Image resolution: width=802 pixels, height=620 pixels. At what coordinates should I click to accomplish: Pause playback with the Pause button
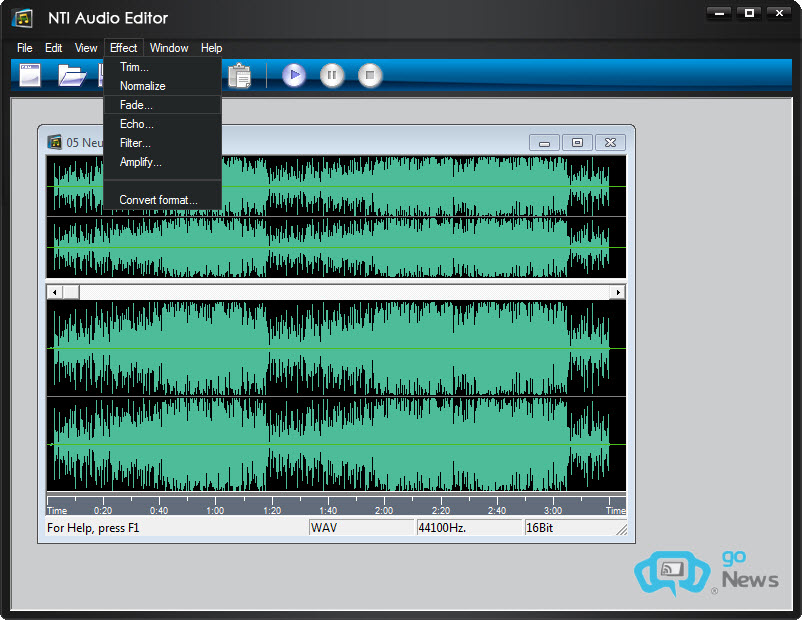click(x=332, y=75)
